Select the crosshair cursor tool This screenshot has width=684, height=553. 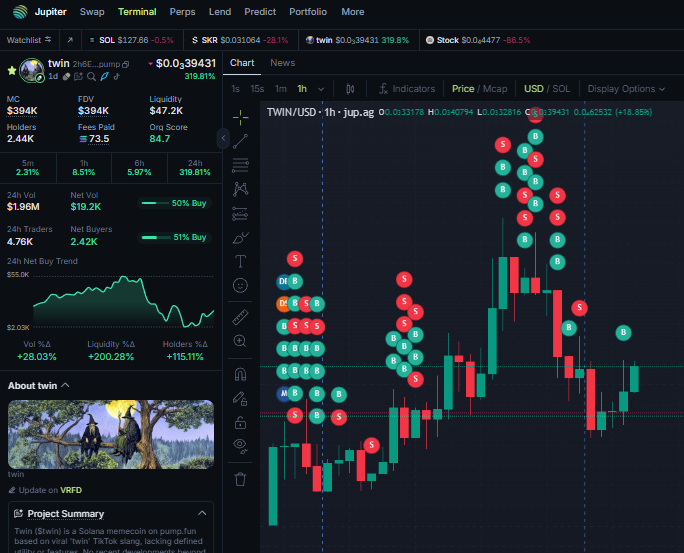[240, 117]
